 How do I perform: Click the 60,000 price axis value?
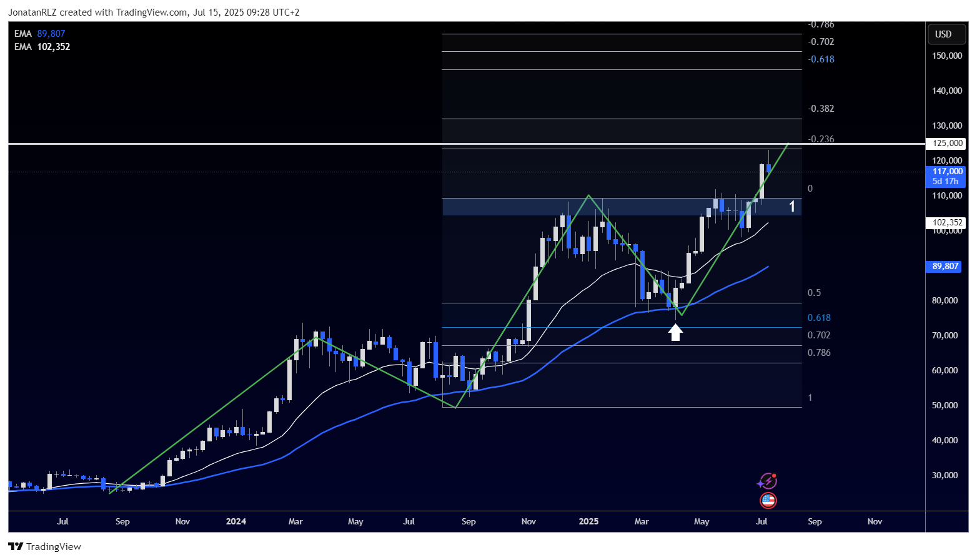(x=945, y=370)
